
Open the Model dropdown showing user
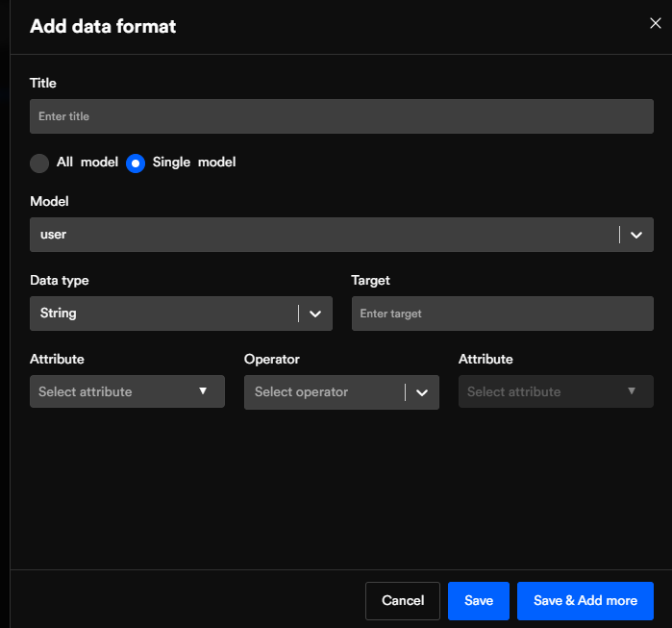(341, 235)
